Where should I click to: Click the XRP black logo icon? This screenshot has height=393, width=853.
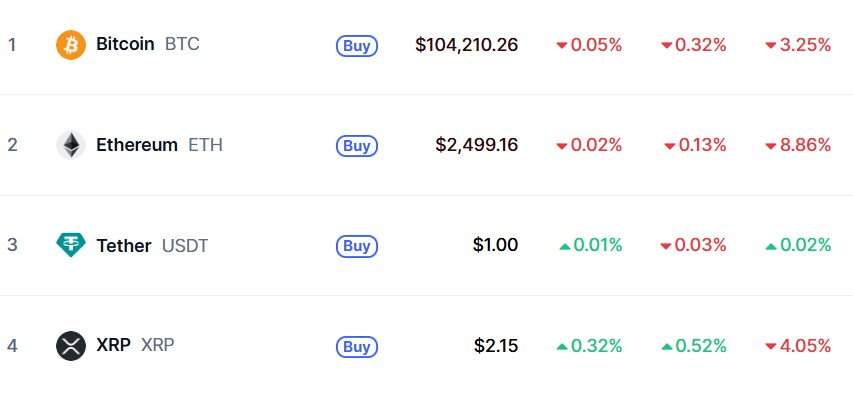click(x=71, y=346)
